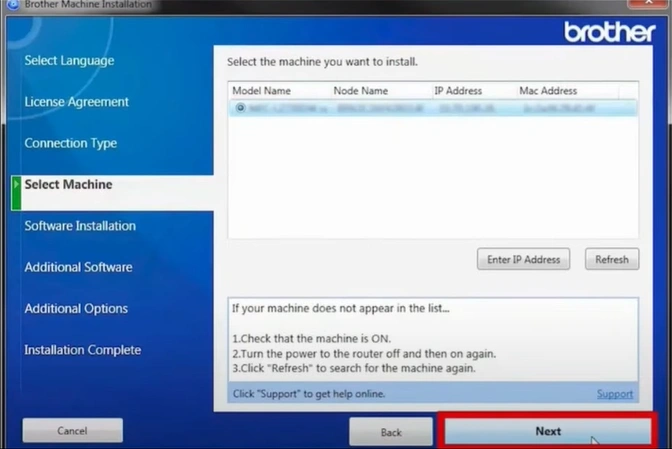The width and height of the screenshot is (672, 449).
Task: Click the Mac Address column header
Action: [x=548, y=91]
